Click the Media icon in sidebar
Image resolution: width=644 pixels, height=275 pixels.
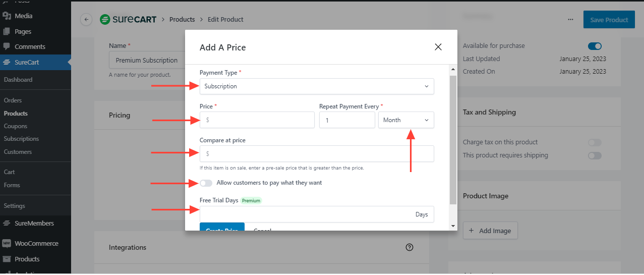pos(7,16)
